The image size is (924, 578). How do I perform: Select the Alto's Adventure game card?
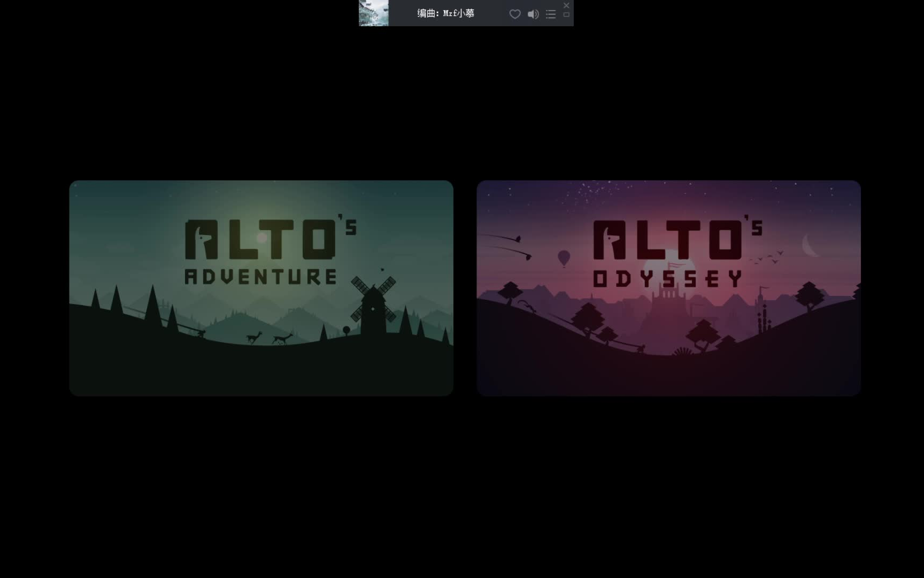[261, 288]
